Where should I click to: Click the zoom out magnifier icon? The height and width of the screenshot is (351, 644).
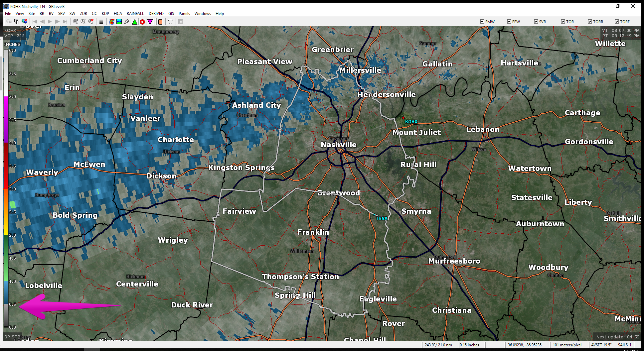[x=83, y=22]
